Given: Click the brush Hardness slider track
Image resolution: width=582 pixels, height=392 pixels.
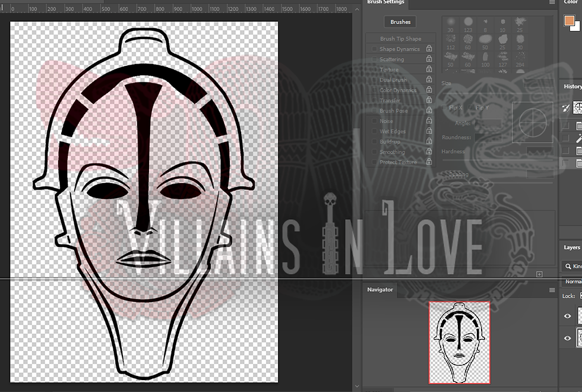Looking at the screenshot, I should pos(498,161).
